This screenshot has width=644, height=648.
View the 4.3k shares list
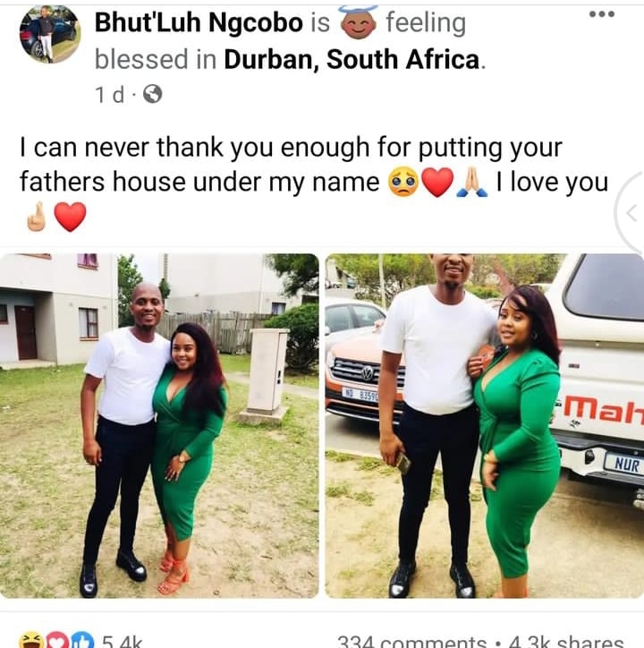point(565,642)
